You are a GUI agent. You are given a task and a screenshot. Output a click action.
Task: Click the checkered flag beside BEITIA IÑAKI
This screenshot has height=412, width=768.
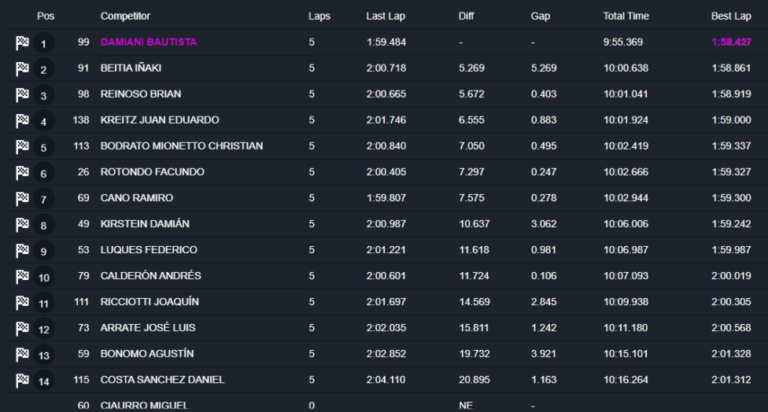pos(22,69)
